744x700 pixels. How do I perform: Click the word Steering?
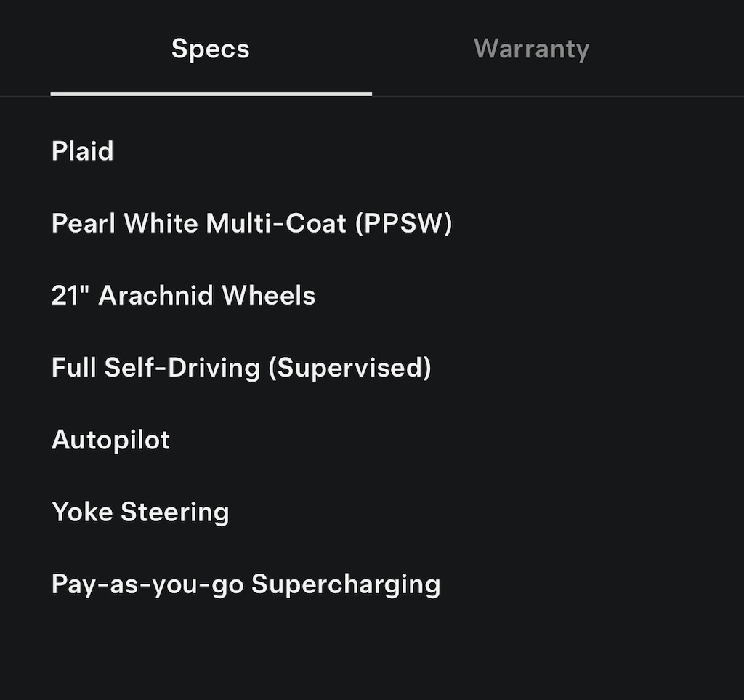pos(175,512)
